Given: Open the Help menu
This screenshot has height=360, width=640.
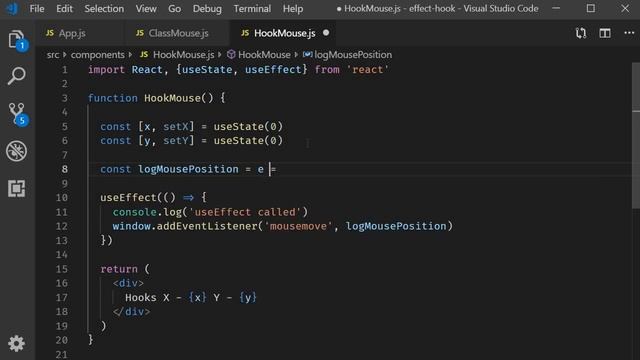Looking at the screenshot, I should point(293,9).
